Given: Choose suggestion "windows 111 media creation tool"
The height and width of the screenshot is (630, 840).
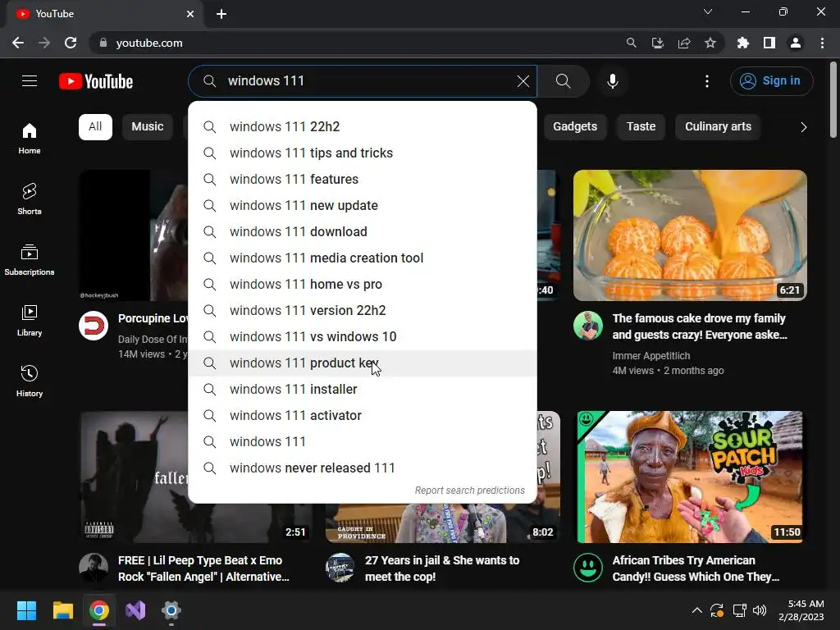Looking at the screenshot, I should pos(363,258).
